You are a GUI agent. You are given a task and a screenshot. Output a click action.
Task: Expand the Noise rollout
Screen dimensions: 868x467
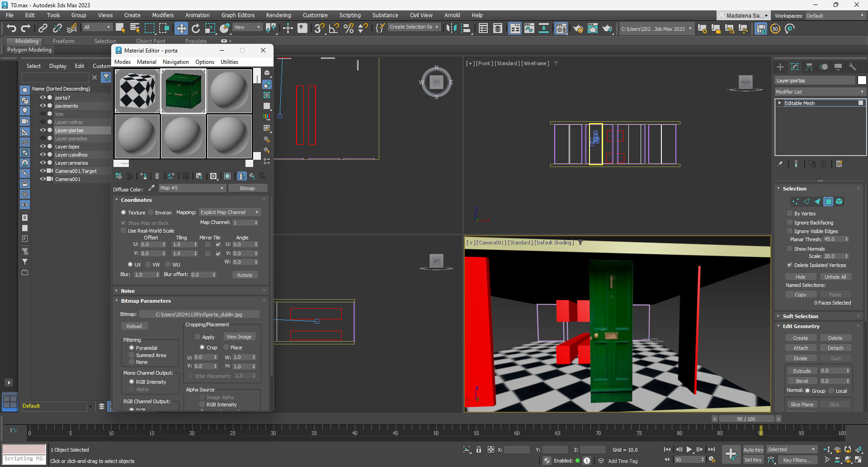127,291
